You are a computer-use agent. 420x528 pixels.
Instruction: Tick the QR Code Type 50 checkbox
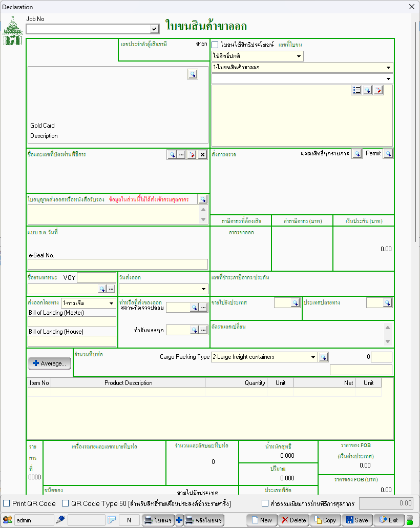coord(65,503)
